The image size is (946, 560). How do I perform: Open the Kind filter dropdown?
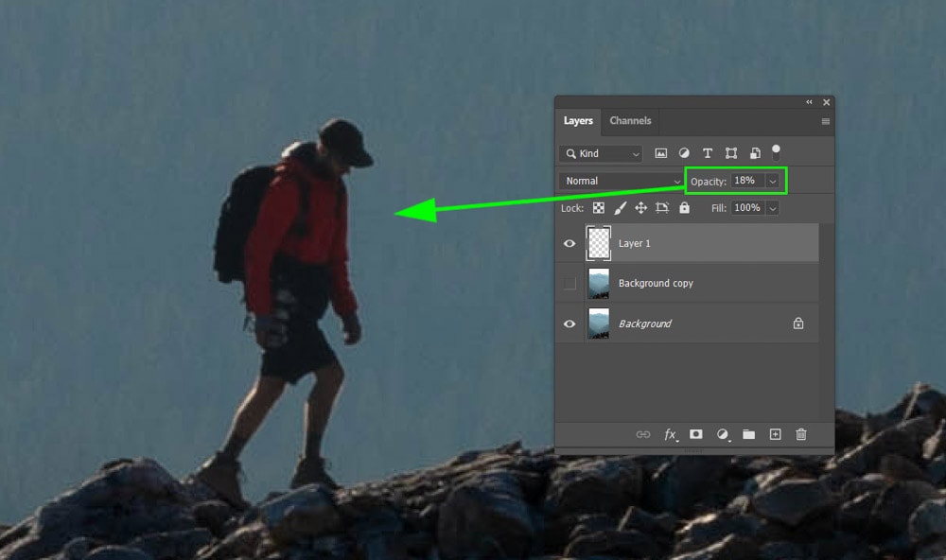pos(601,154)
